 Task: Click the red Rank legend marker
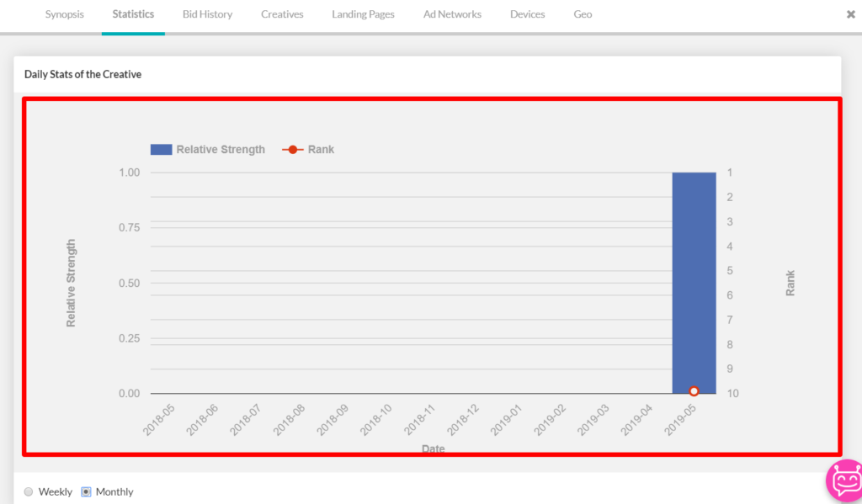point(291,150)
